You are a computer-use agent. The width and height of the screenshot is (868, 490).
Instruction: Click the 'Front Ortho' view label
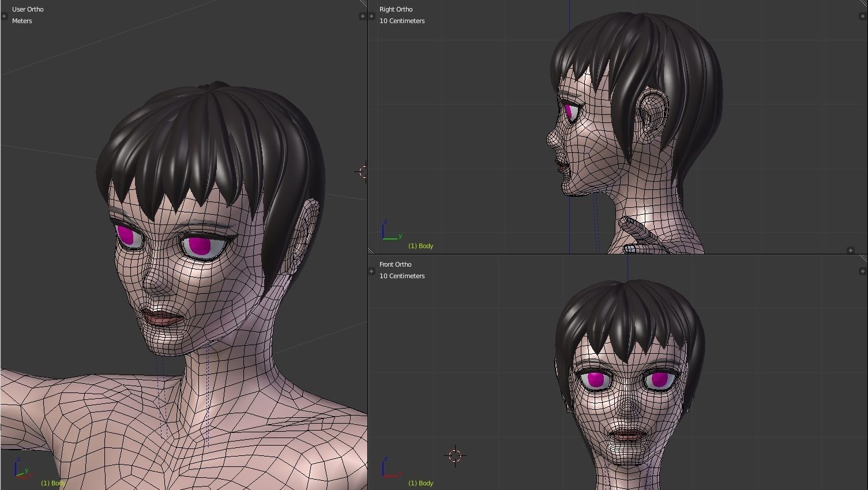pyautogui.click(x=395, y=264)
